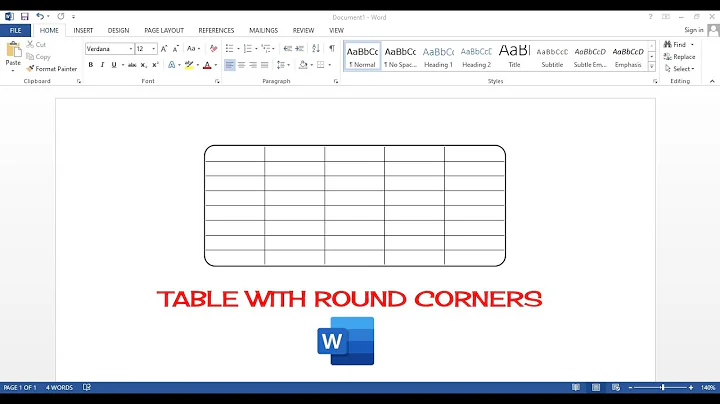Viewport: 720px width, 404px height.
Task: Apply Subtitle style
Action: point(552,56)
